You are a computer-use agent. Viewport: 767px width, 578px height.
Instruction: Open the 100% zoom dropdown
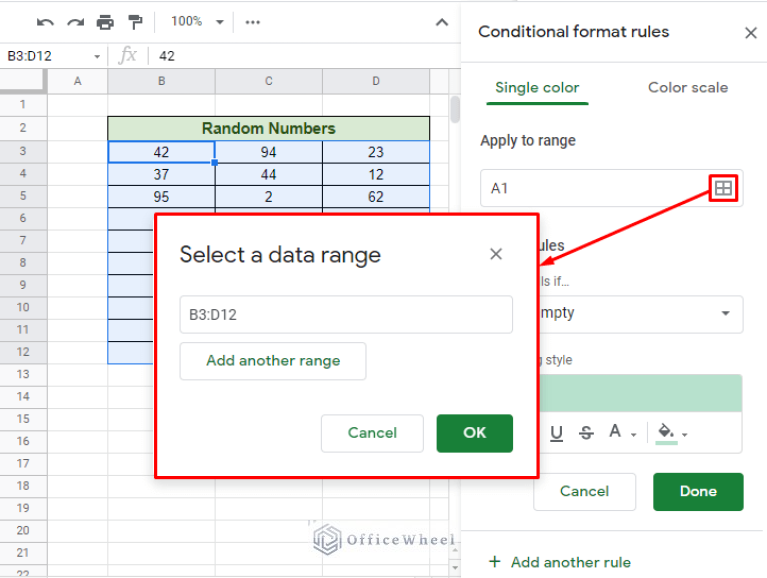(x=197, y=22)
